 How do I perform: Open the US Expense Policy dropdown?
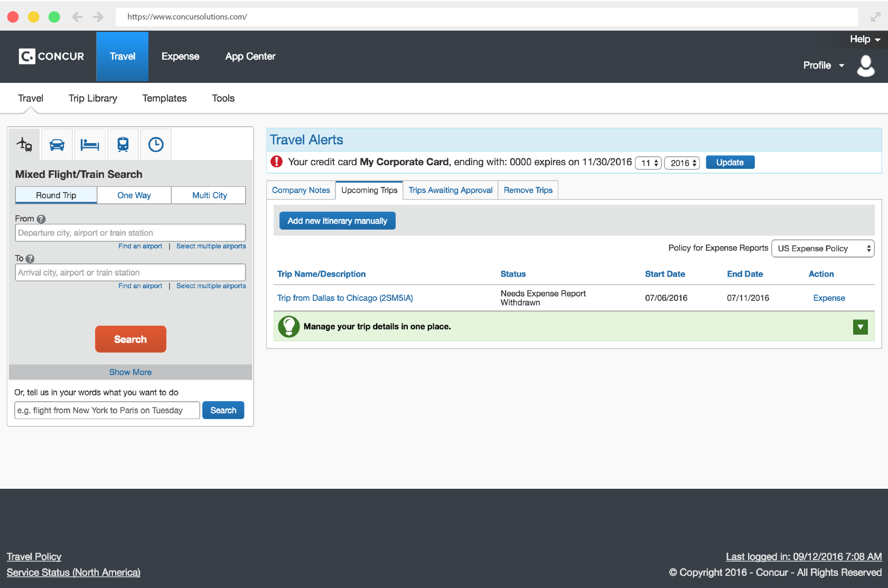(822, 248)
